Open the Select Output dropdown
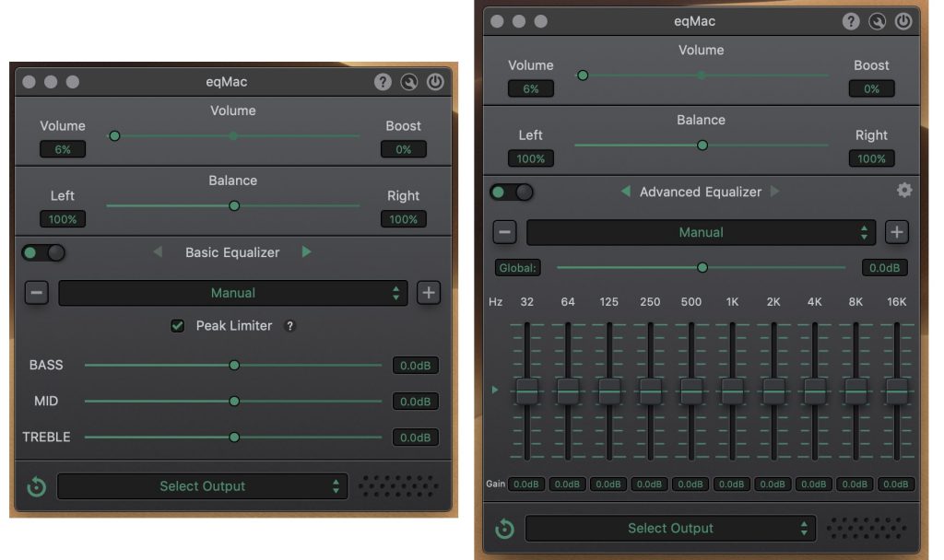Screen dimensions: 944x560 (x=202, y=485)
